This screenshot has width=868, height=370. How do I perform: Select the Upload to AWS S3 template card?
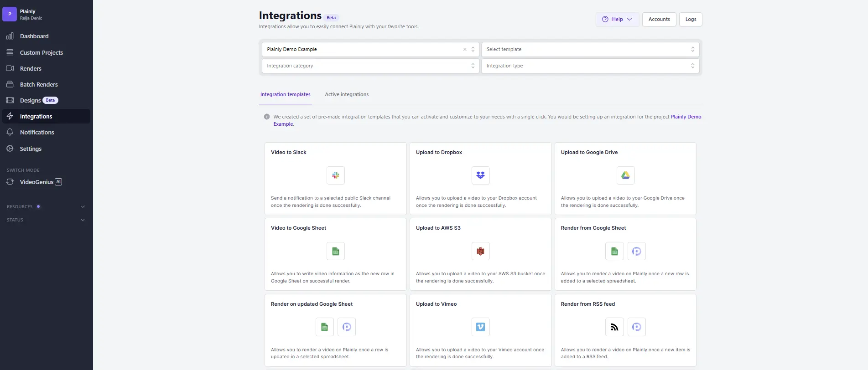[x=480, y=254]
